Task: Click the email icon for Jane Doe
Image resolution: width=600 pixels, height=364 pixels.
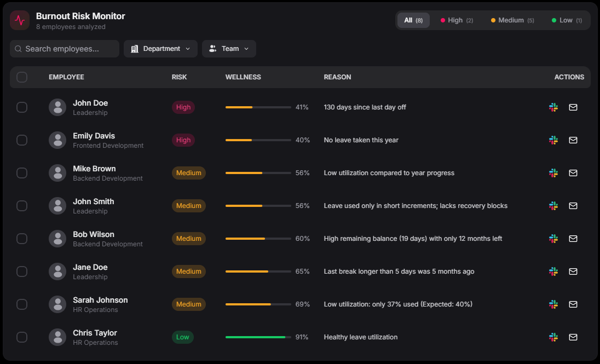Action: [x=573, y=271]
